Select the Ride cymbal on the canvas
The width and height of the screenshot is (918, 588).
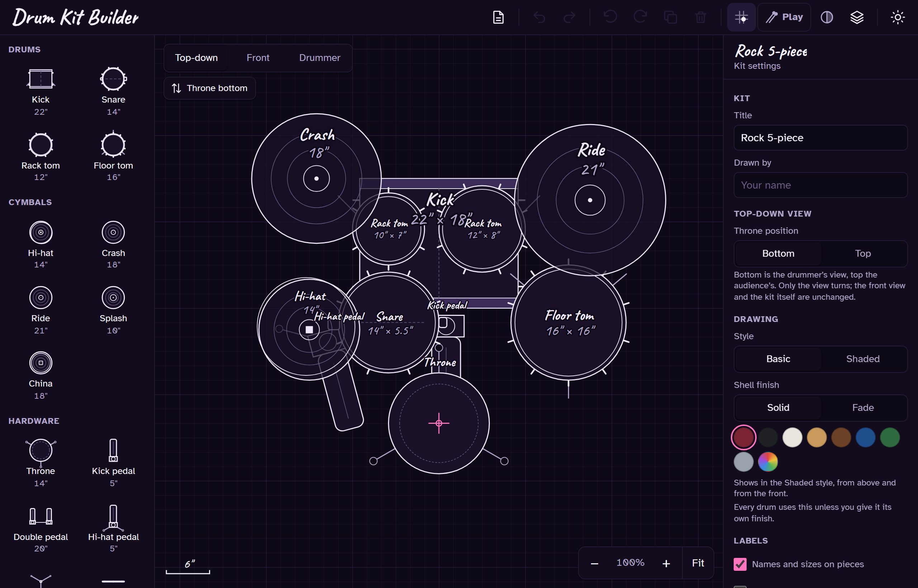point(590,200)
